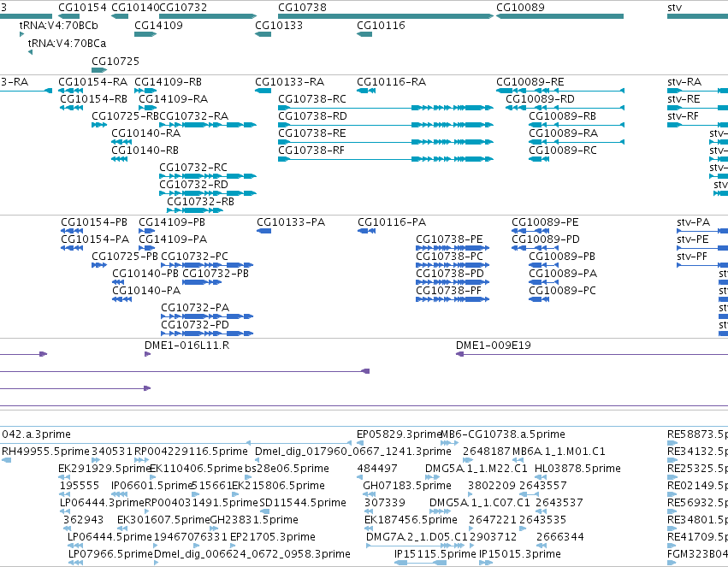Select transcript label CG10140-RA
Viewport: 728px width, 567px height.
145,133
